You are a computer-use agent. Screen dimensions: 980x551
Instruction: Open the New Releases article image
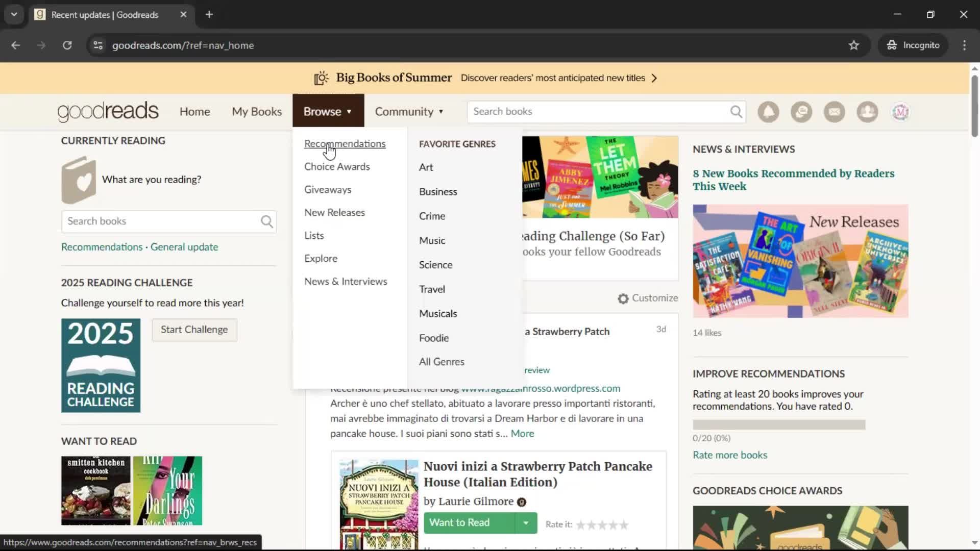click(x=800, y=262)
